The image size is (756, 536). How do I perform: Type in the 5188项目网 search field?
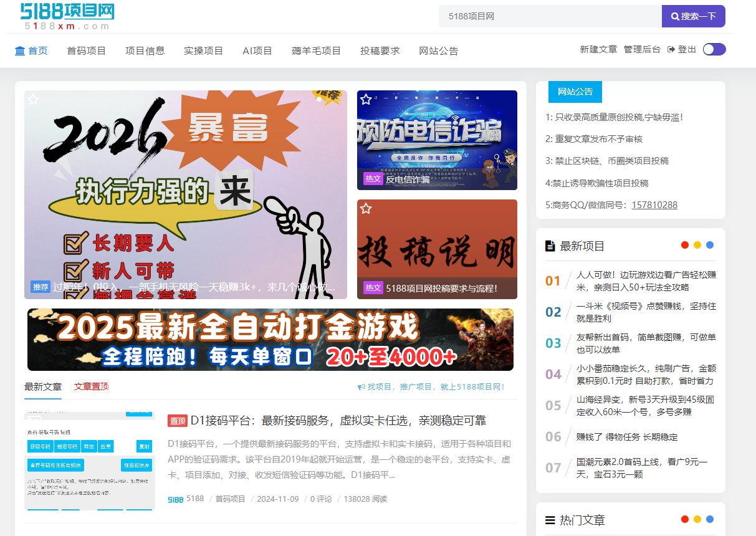click(550, 16)
